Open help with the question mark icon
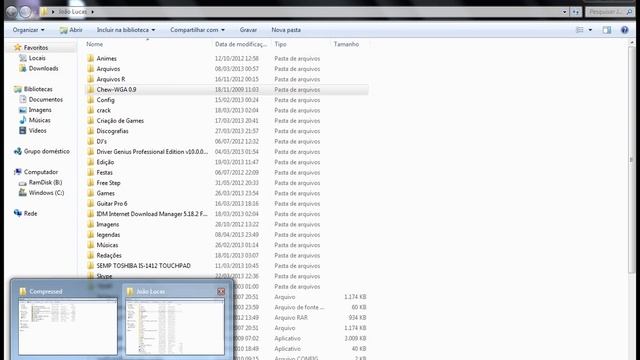The width and height of the screenshot is (640, 360). coord(624,30)
